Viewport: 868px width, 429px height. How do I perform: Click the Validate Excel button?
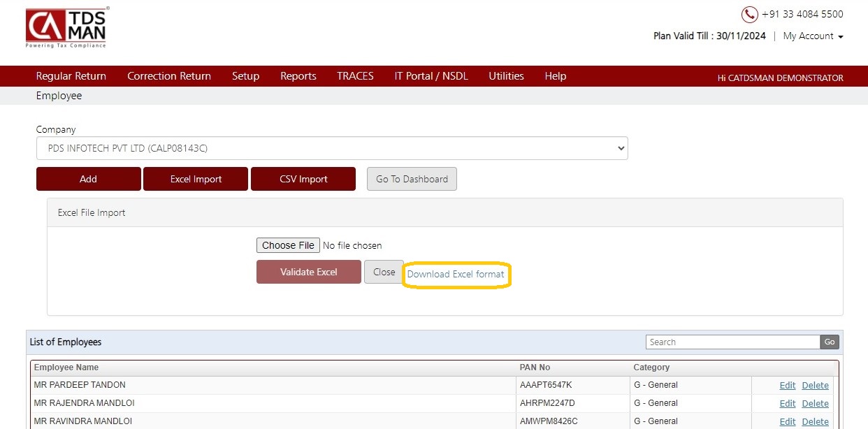pyautogui.click(x=309, y=272)
